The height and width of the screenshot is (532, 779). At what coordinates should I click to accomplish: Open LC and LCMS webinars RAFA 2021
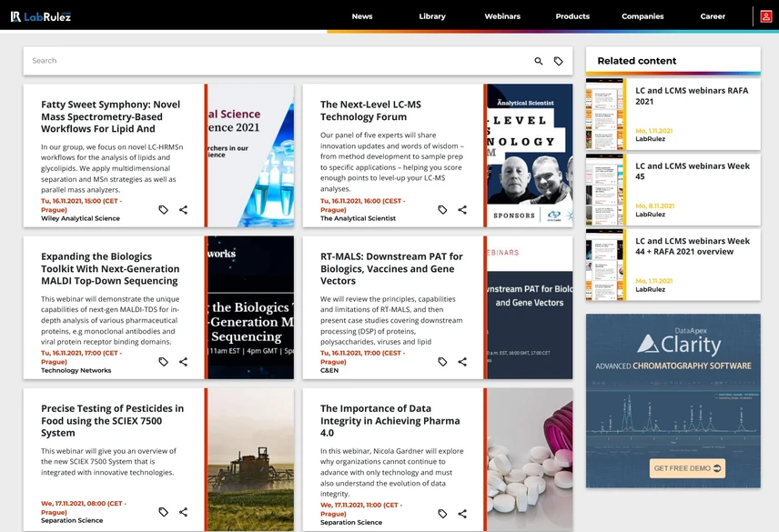coord(692,95)
